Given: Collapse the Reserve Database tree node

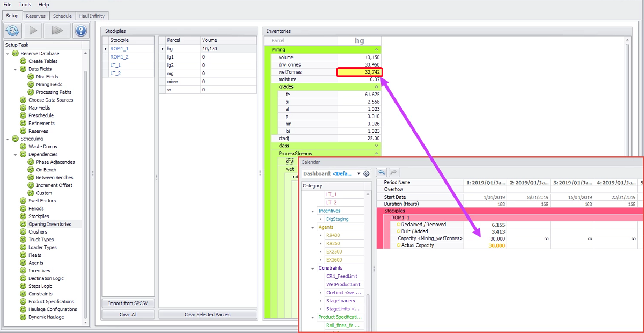Looking at the screenshot, I should (8, 54).
